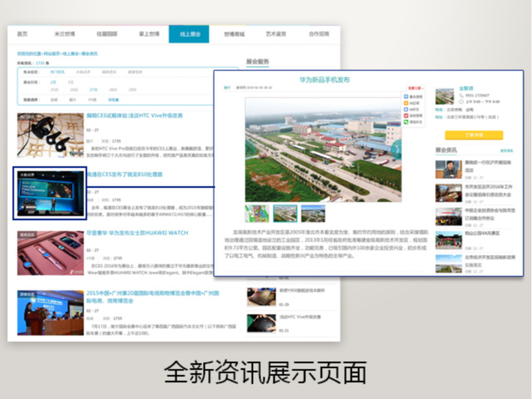Open the 世博商城 navigation tab
Viewport: 532px width, 399px height.
(x=234, y=34)
